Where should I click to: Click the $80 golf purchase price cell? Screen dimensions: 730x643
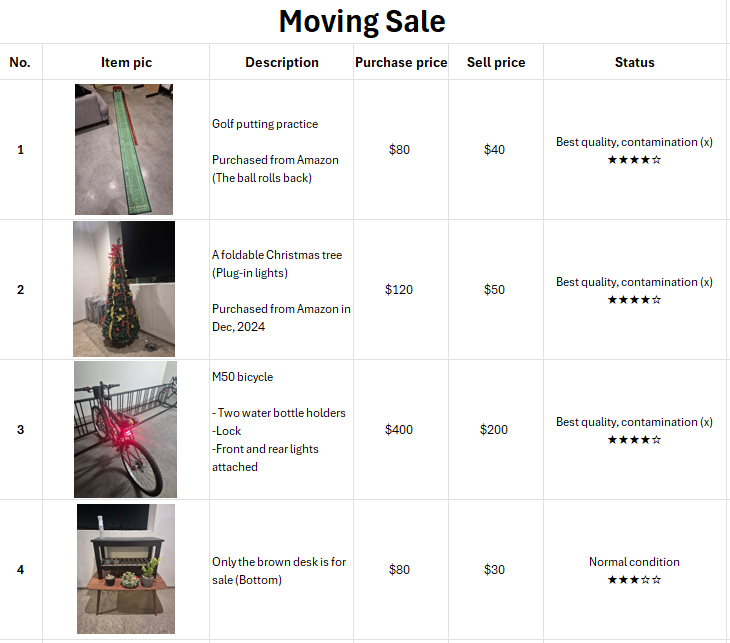[x=401, y=149]
